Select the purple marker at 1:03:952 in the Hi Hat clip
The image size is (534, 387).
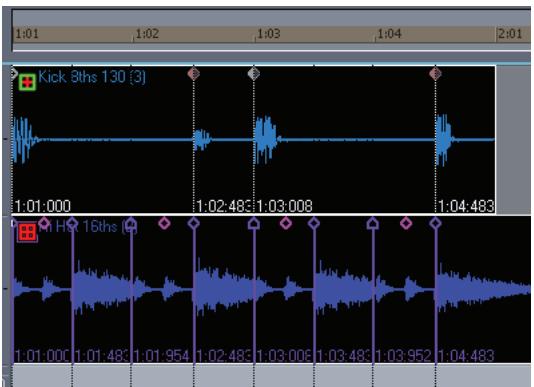373,223
